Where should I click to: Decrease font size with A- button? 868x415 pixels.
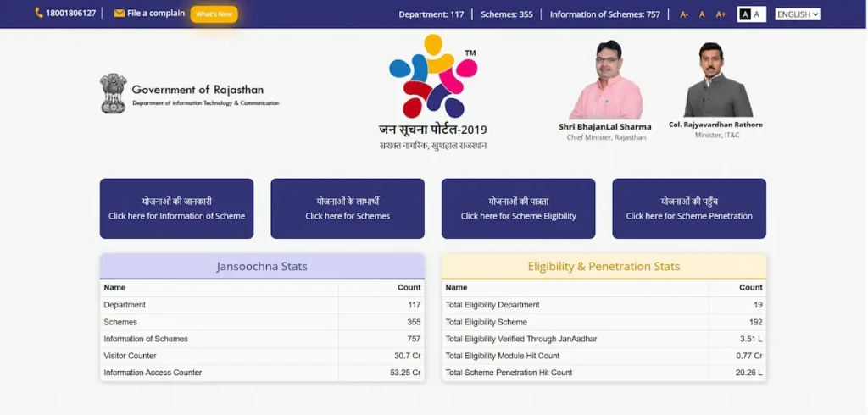[684, 14]
